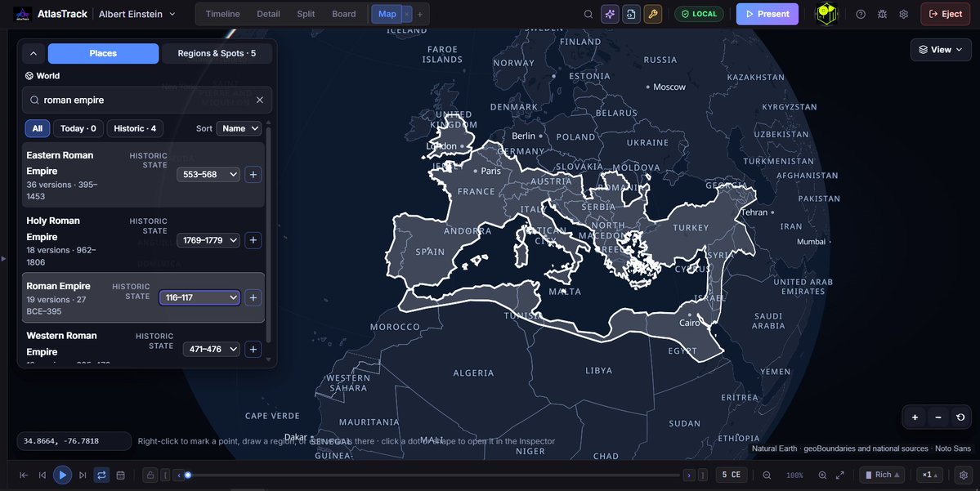
Task: Open the Regions & Spots · 5 tab
Action: tap(217, 54)
